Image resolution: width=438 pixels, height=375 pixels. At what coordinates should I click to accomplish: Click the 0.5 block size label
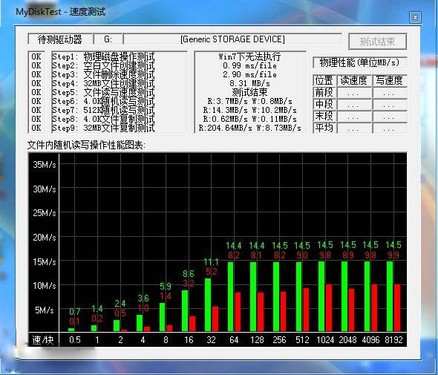[x=75, y=340]
